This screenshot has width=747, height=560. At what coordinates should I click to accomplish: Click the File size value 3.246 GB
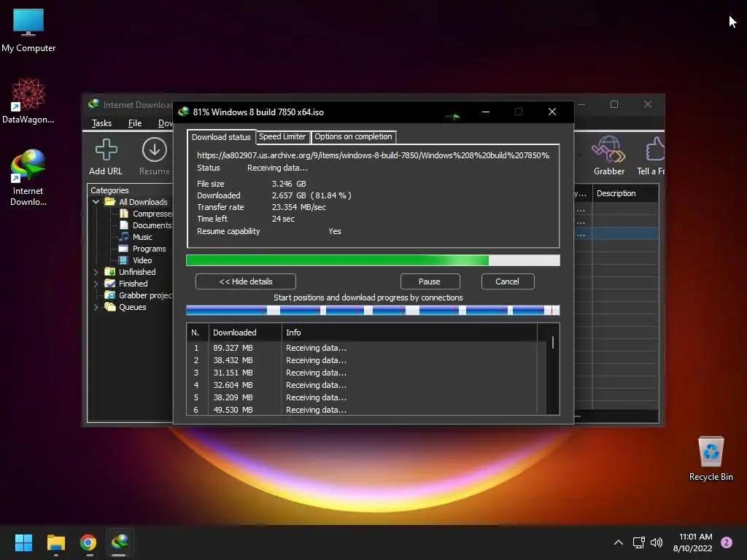(289, 184)
